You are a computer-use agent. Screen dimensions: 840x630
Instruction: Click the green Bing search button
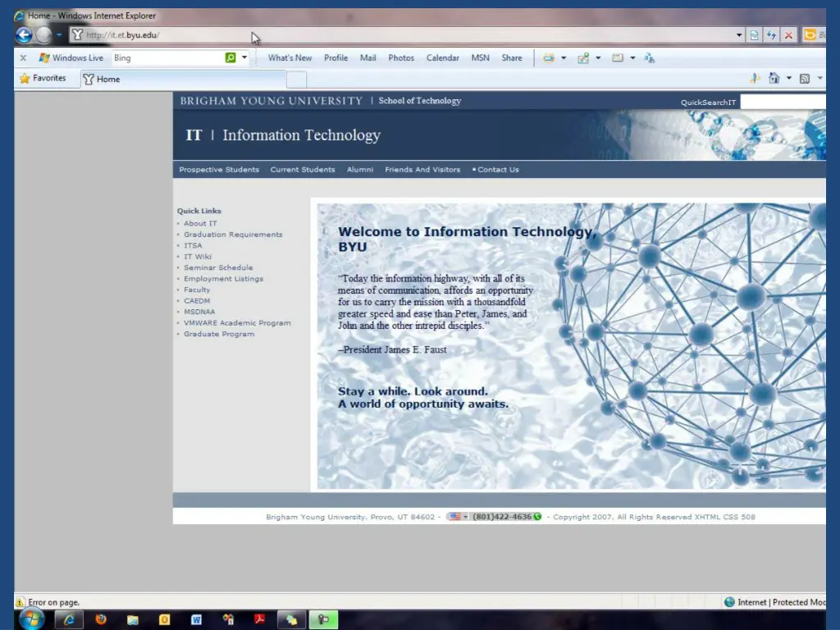231,57
